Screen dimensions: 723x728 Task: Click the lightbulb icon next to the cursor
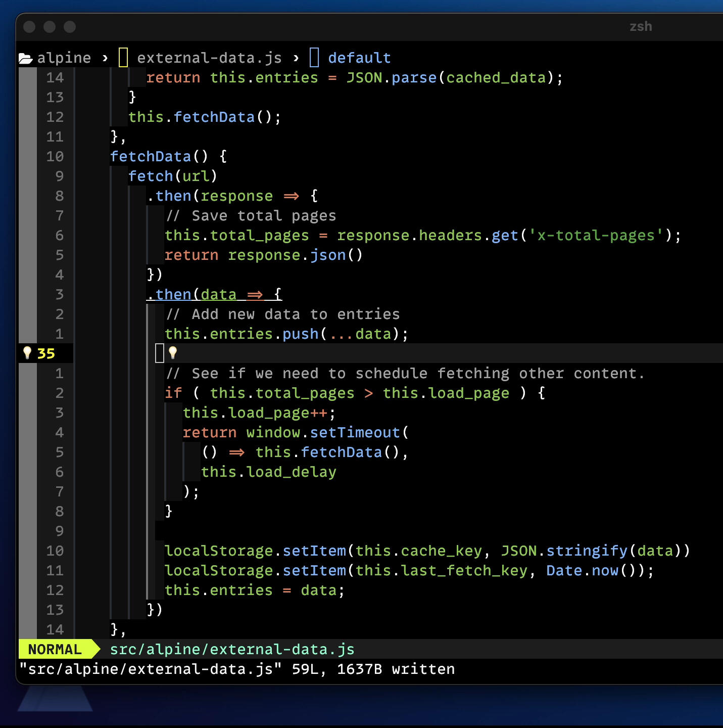173,353
